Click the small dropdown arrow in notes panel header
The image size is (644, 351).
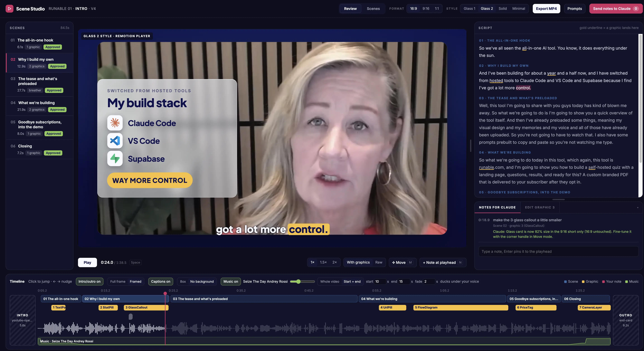[638, 207]
